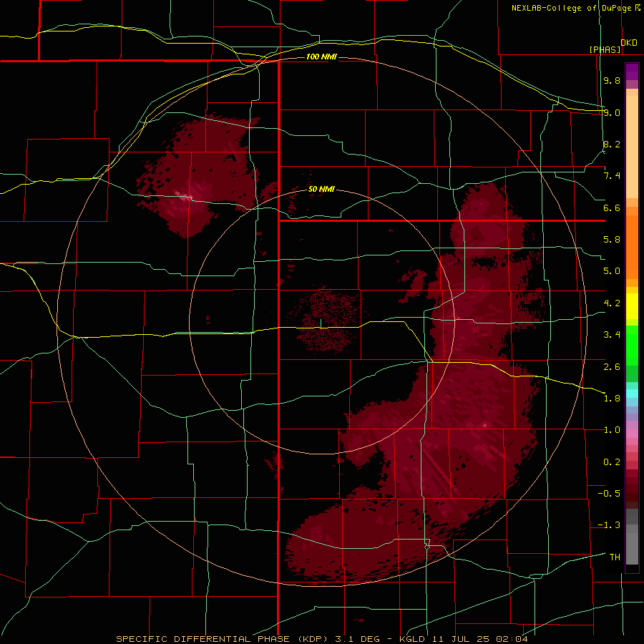Screen dimensions: 644x644
Task: Click the 4.2 scale value
Action: [x=612, y=303]
